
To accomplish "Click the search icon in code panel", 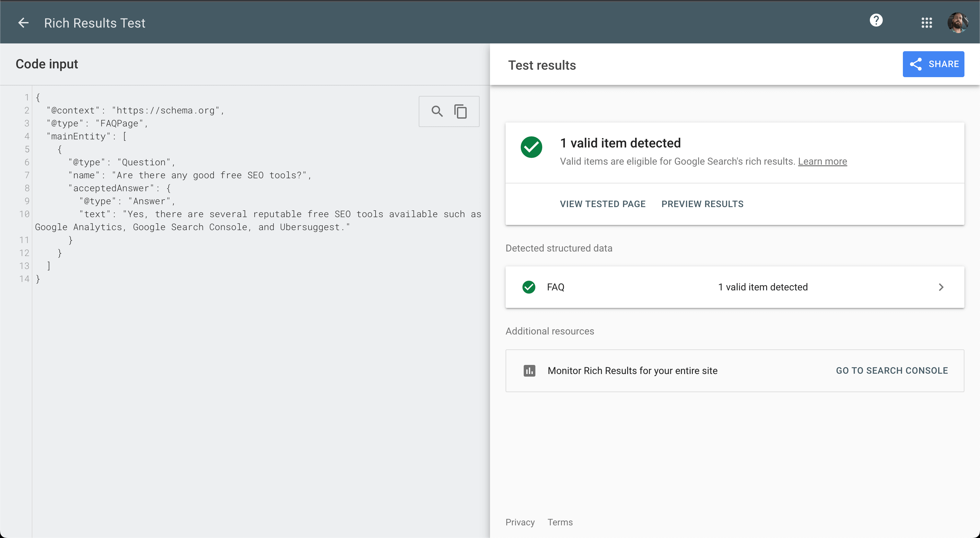I will click(x=437, y=111).
